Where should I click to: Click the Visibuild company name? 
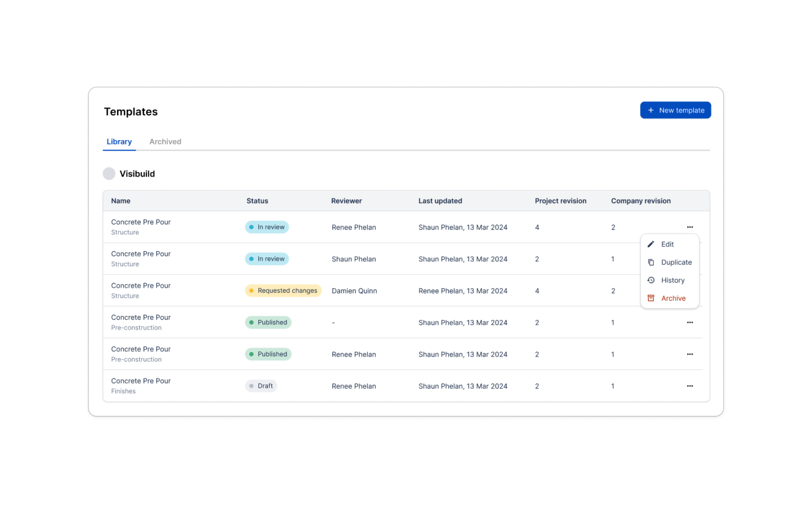(137, 174)
